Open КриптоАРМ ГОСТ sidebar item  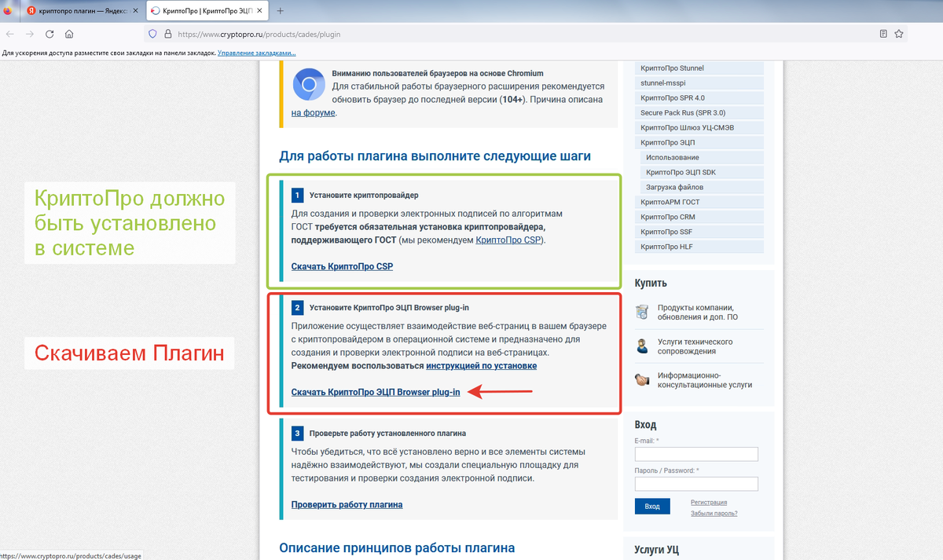[699, 203]
